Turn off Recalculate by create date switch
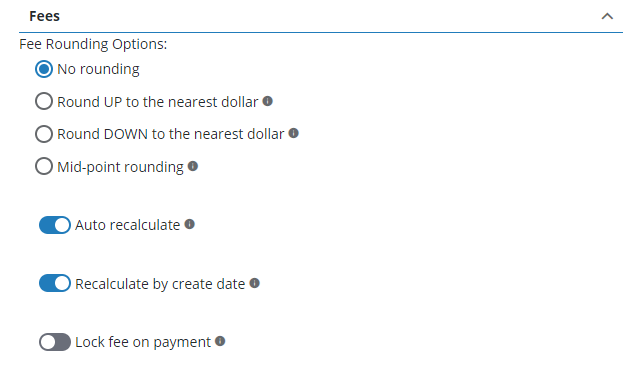The image size is (629, 374). (x=55, y=283)
